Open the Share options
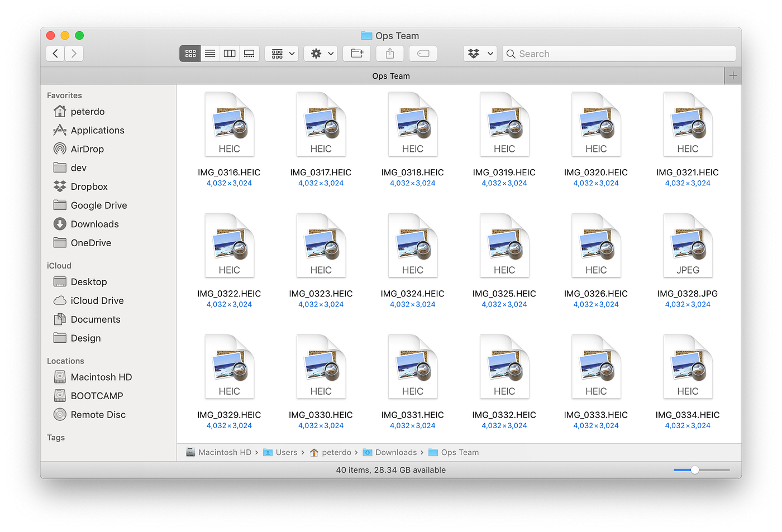This screenshot has height=532, width=782. click(389, 53)
